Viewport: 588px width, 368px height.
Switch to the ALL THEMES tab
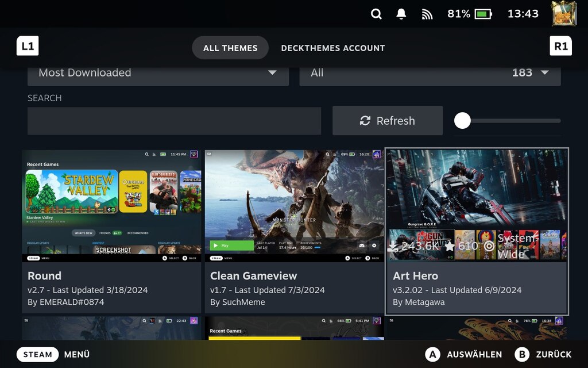[x=230, y=48]
